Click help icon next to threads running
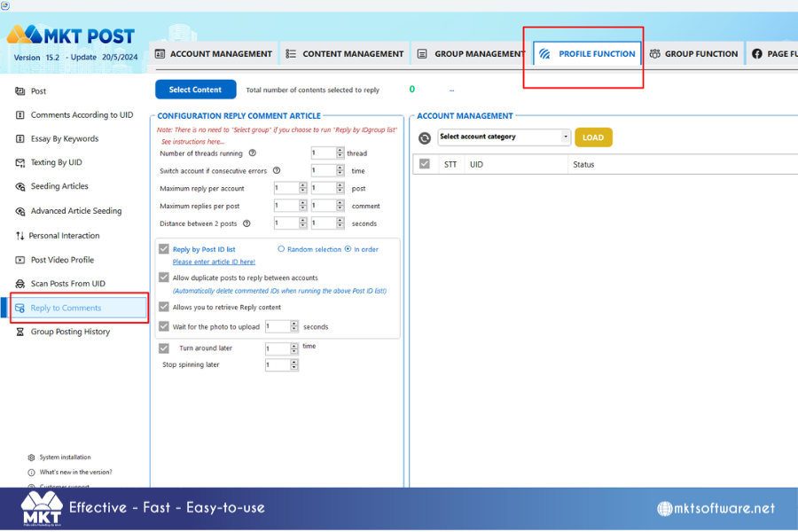Image resolution: width=798 pixels, height=532 pixels. pos(254,153)
